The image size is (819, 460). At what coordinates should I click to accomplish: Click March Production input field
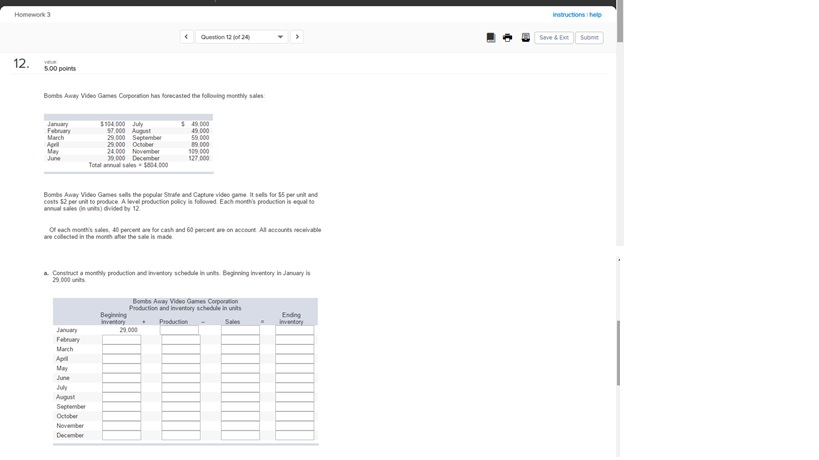[181, 349]
